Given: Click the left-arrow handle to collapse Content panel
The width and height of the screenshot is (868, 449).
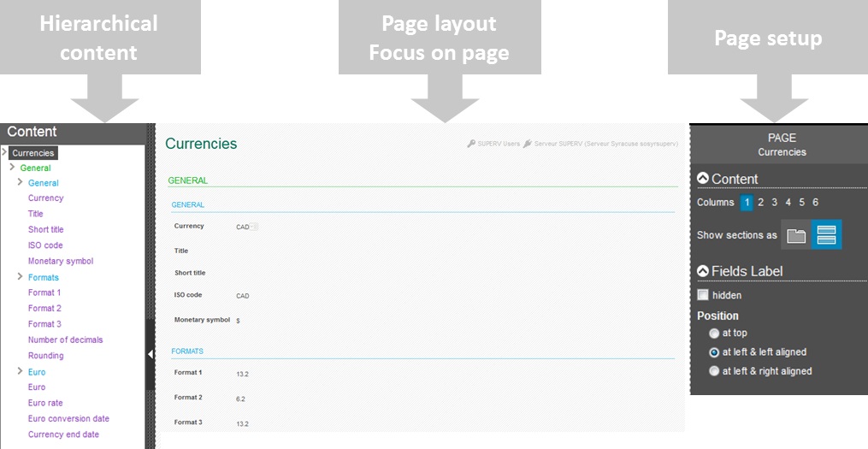Looking at the screenshot, I should 151,354.
